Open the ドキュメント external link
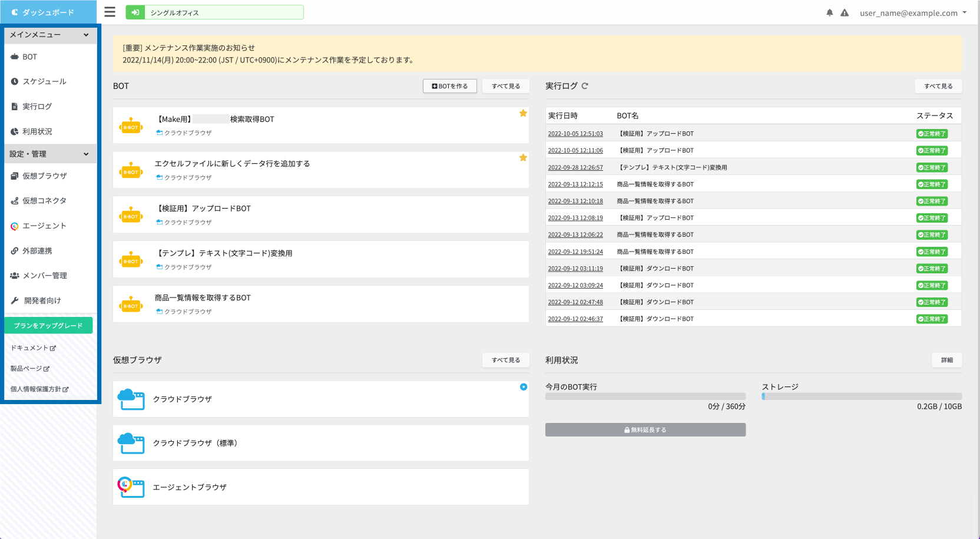Image resolution: width=980 pixels, height=539 pixels. click(x=33, y=348)
